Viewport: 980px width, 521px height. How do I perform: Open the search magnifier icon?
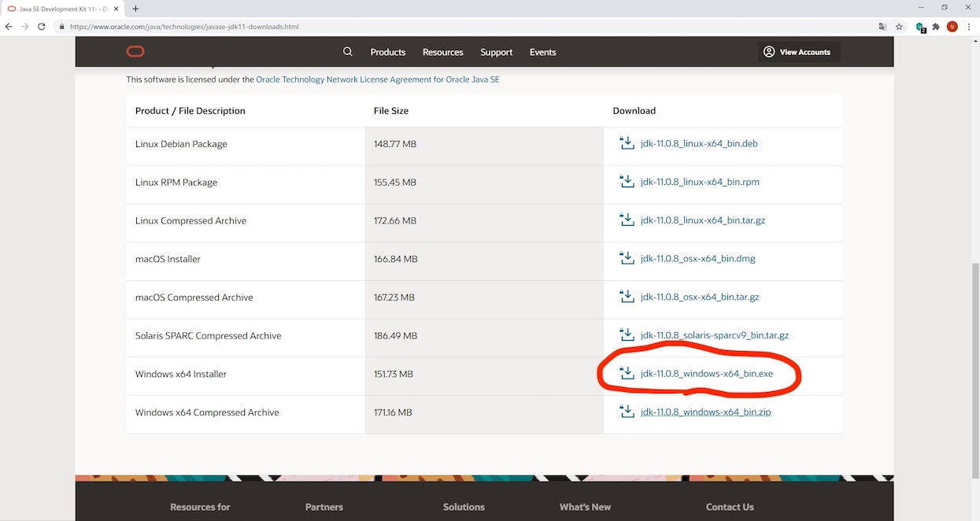[x=348, y=52]
